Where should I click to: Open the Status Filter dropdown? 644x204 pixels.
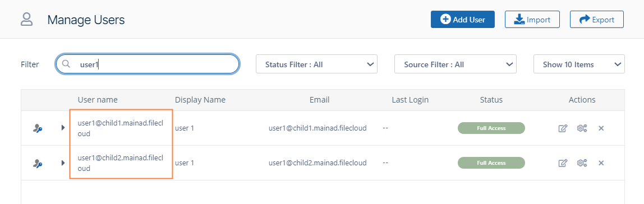(x=316, y=64)
